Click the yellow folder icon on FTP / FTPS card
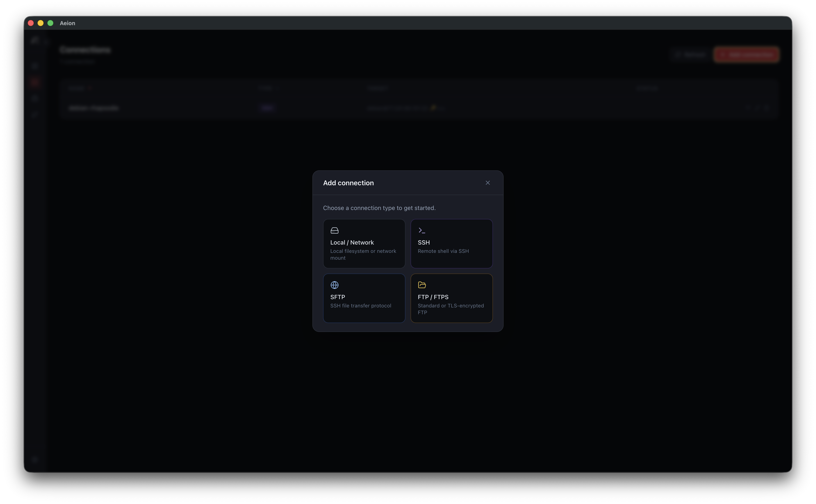This screenshot has width=816, height=504. click(422, 285)
